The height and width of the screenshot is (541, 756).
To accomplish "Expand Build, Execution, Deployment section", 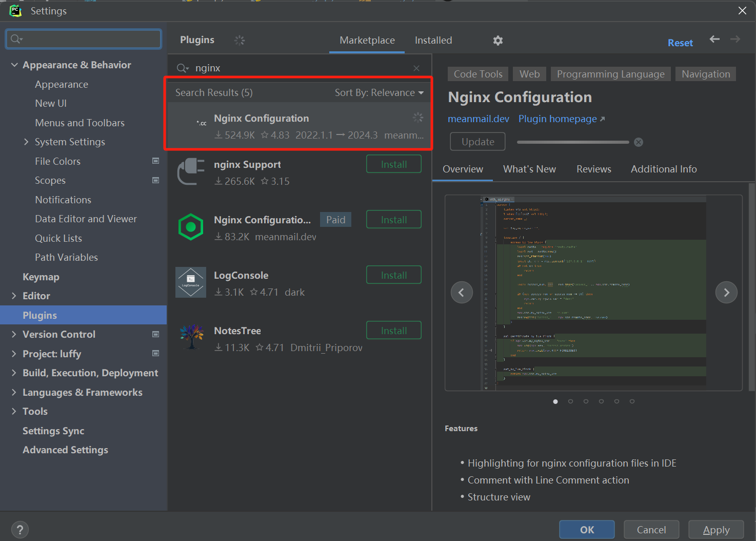I will 14,373.
